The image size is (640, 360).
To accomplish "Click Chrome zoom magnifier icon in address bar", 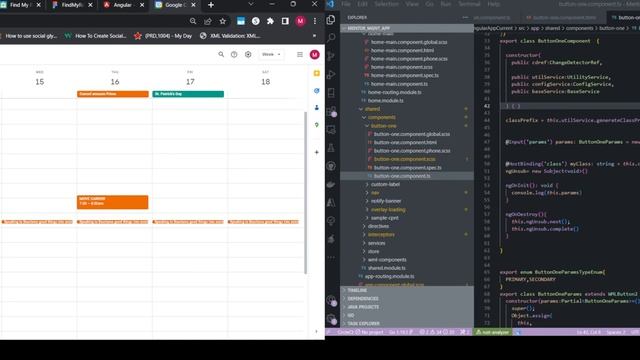I will pos(193,21).
